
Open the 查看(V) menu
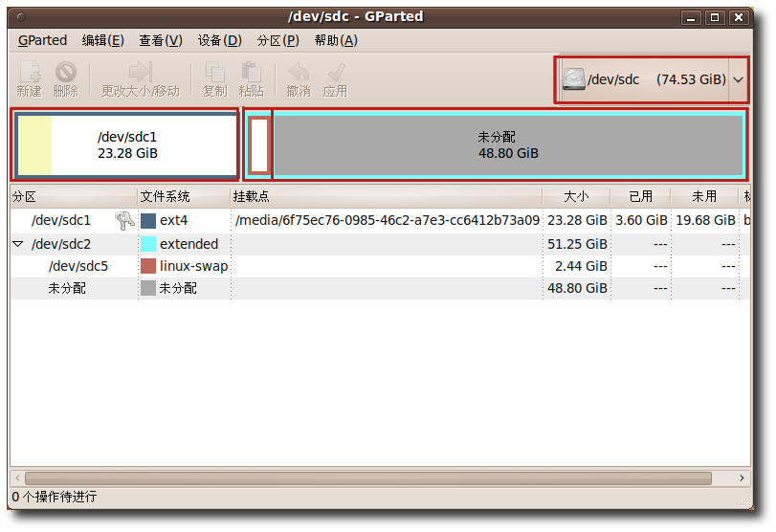coord(161,40)
